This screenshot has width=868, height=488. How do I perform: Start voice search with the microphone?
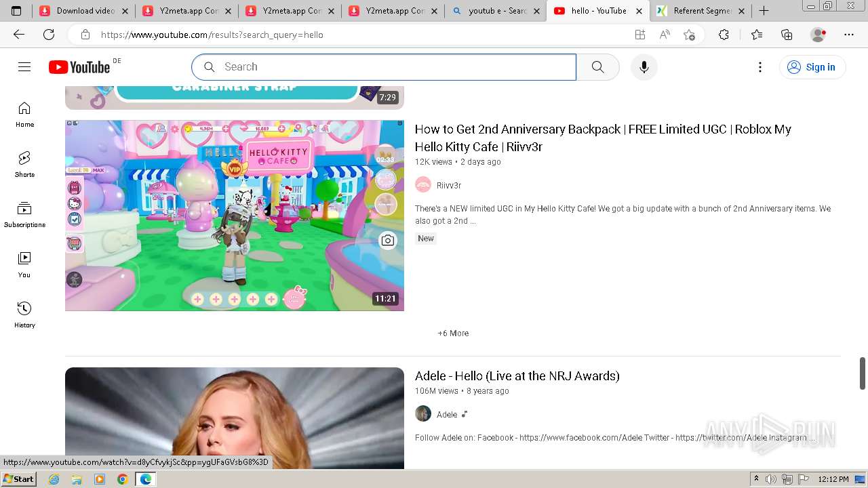coord(644,67)
